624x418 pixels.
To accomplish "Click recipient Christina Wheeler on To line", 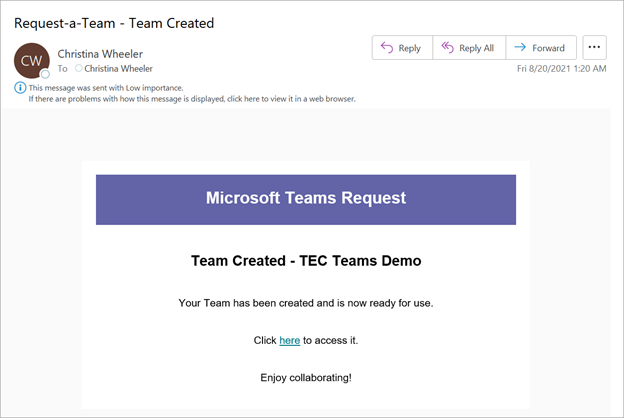I will click(118, 68).
